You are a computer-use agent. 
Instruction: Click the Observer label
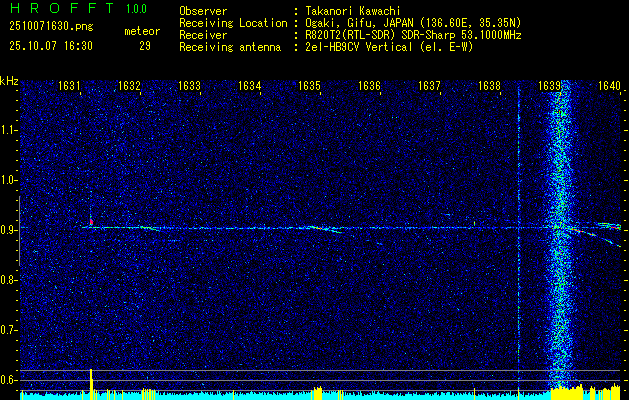(x=203, y=11)
